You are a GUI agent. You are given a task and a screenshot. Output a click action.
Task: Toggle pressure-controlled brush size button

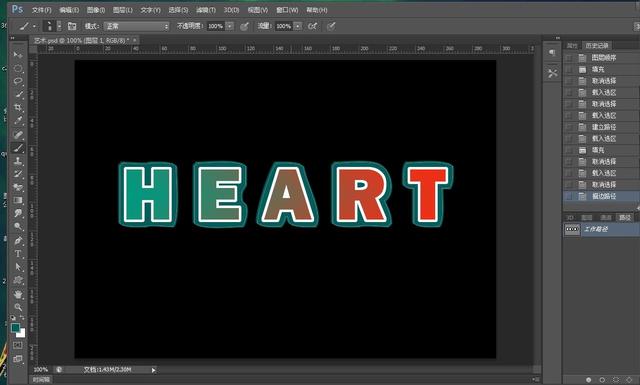pos(331,26)
